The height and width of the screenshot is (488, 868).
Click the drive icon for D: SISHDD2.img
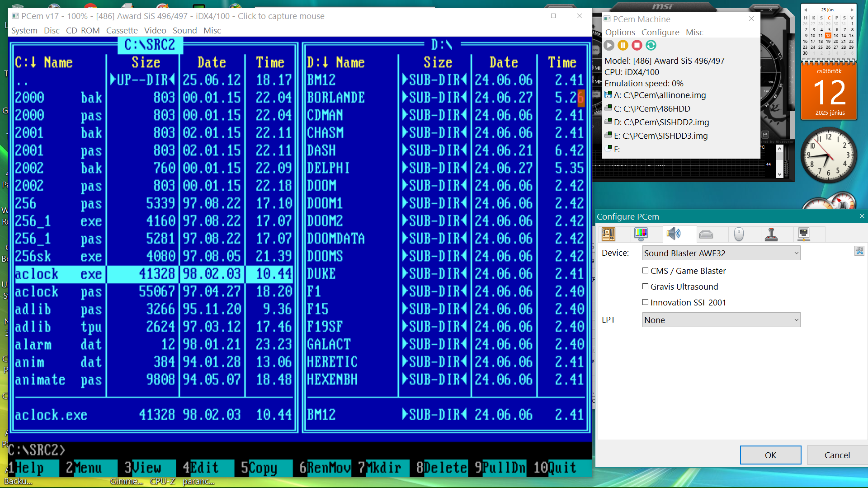coord(609,122)
